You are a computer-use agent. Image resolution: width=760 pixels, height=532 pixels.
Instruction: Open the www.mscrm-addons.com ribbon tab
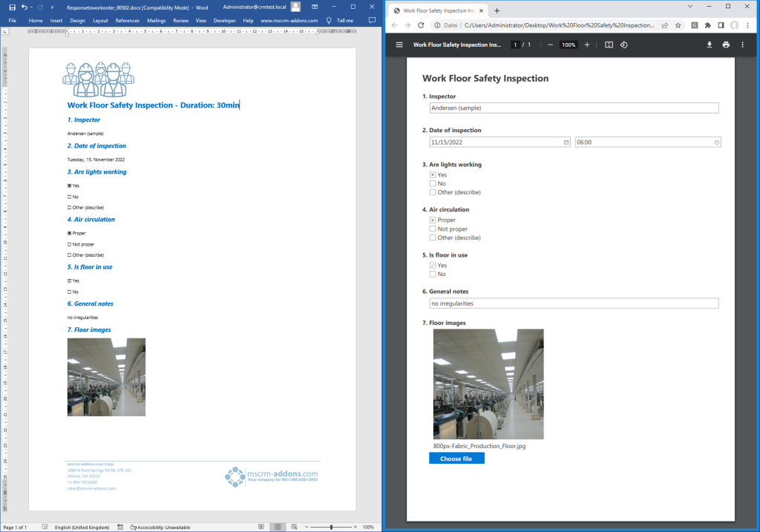[x=289, y=20]
